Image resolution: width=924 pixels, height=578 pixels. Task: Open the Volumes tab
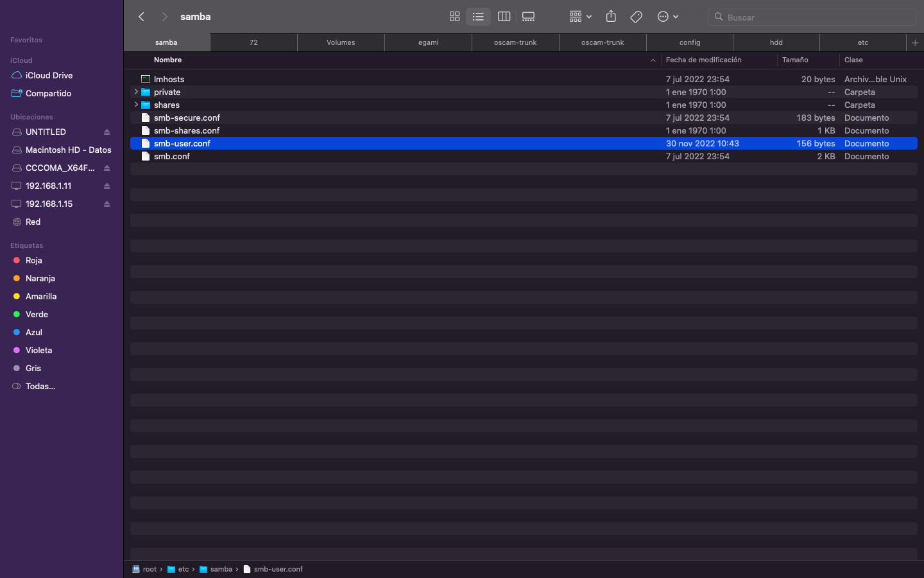click(x=341, y=42)
